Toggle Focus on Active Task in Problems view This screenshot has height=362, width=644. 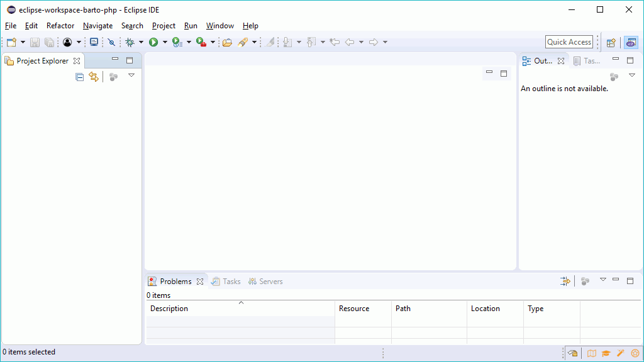(x=586, y=281)
